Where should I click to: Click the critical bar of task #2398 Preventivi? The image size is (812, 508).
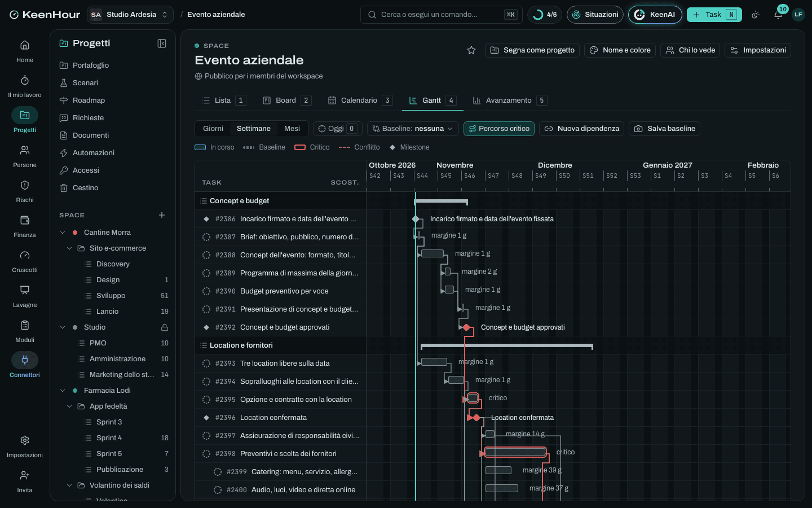pyautogui.click(x=515, y=452)
